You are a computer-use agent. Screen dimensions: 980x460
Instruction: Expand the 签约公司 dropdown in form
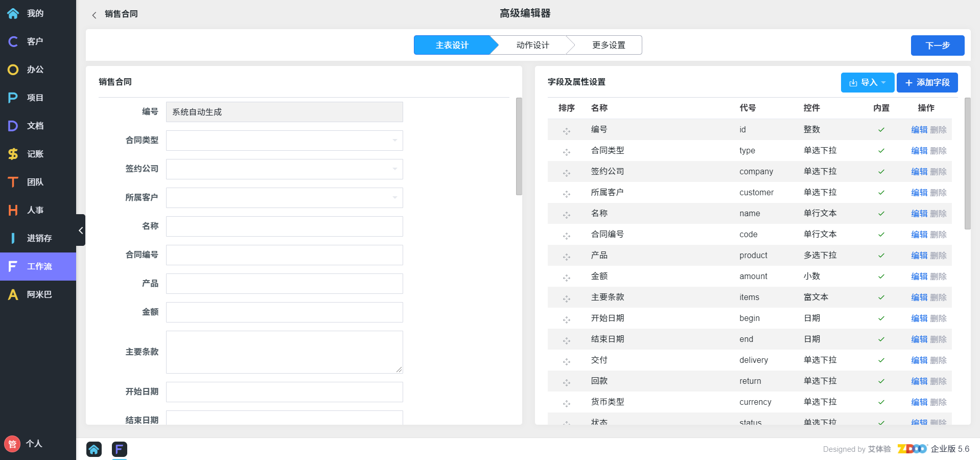[x=284, y=169]
